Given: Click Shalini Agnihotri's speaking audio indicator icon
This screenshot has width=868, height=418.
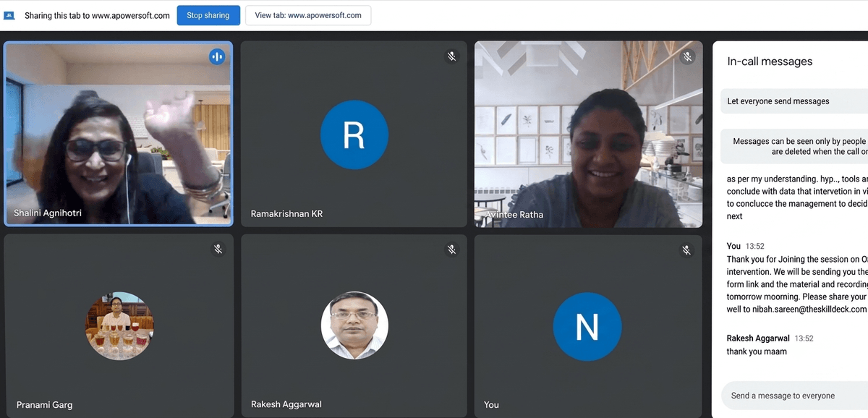Looking at the screenshot, I should [217, 56].
